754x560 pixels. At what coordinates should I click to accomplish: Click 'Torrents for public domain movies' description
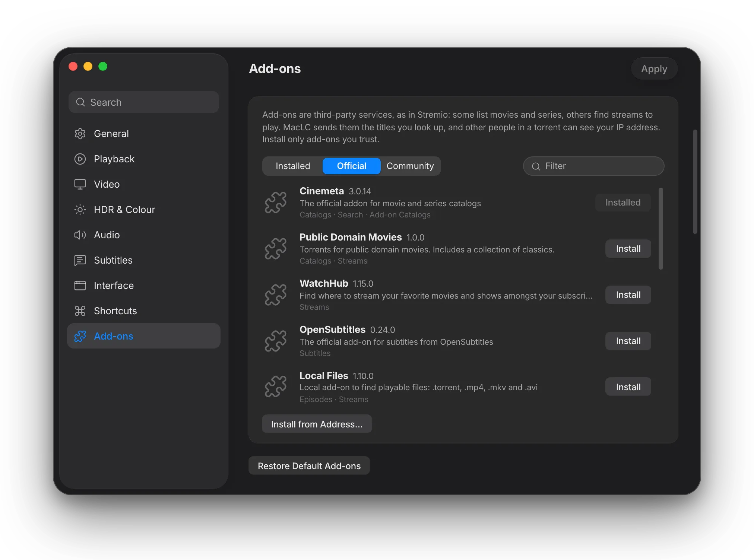click(x=427, y=249)
